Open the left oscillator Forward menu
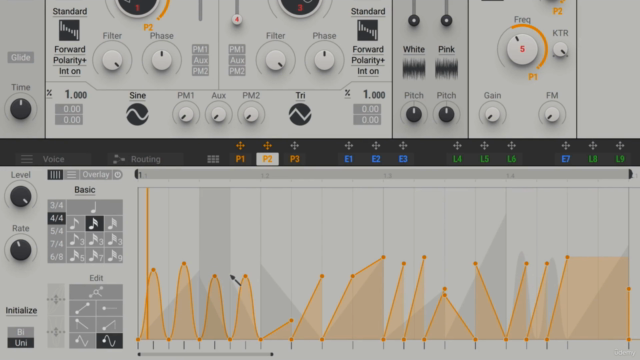This screenshot has width=640, height=360. click(x=70, y=49)
